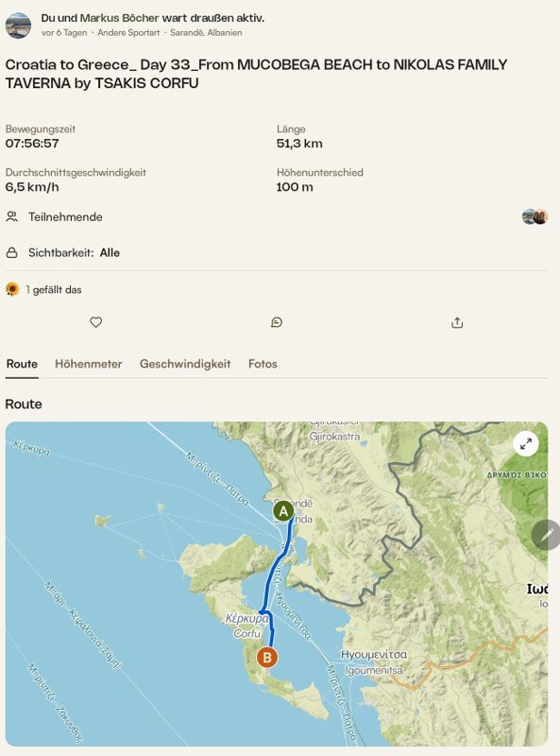The width and height of the screenshot is (560, 756).
Task: Expand the route map to fullscreen
Action: pyautogui.click(x=526, y=443)
